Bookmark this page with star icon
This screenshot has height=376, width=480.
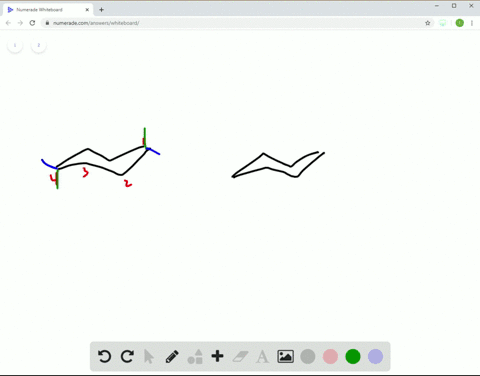click(x=428, y=23)
